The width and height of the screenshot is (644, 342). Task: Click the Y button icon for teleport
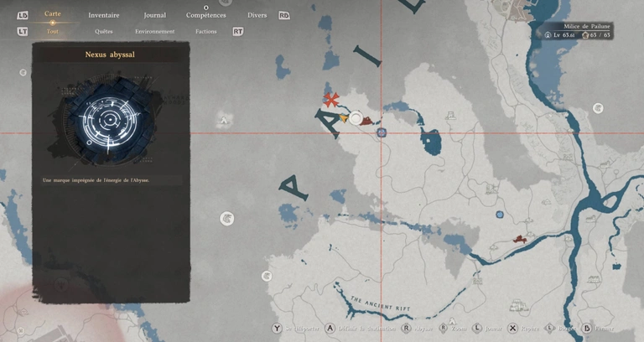coord(277,329)
